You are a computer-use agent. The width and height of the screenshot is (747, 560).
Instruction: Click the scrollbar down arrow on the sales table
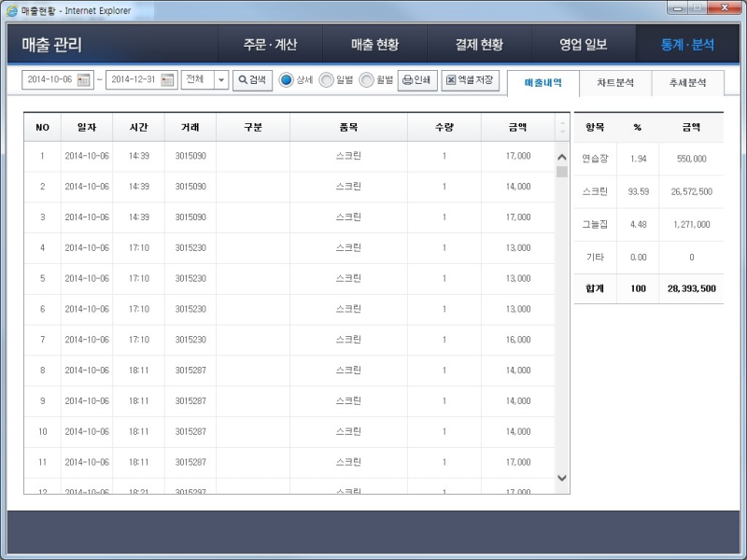click(x=561, y=478)
